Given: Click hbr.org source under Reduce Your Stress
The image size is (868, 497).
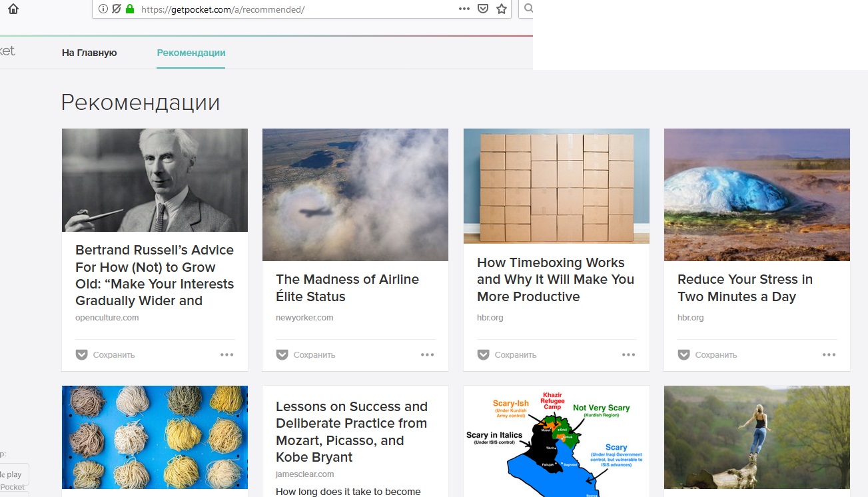Looking at the screenshot, I should click(691, 318).
